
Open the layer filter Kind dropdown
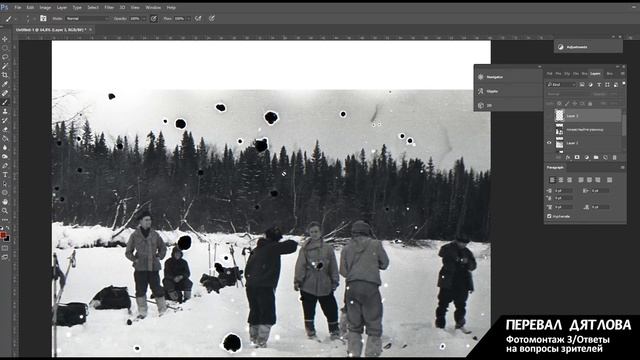coord(561,84)
